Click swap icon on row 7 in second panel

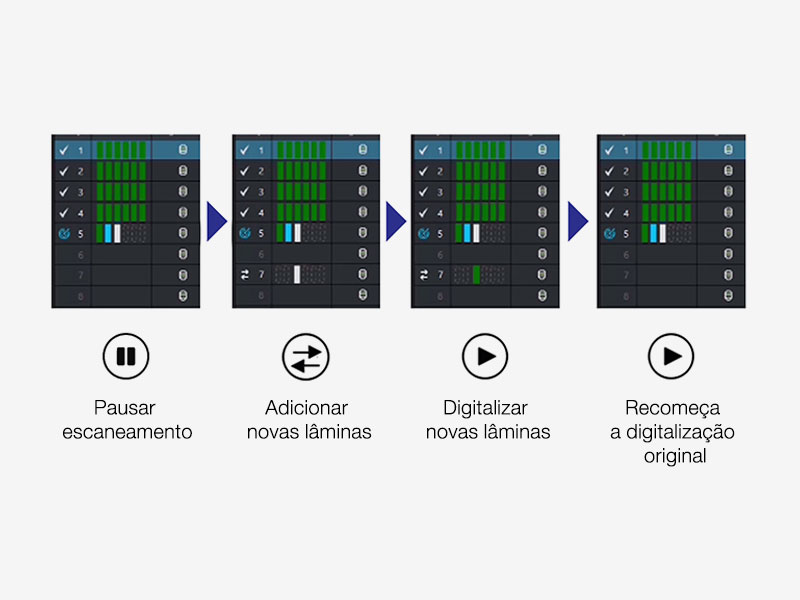(x=243, y=275)
